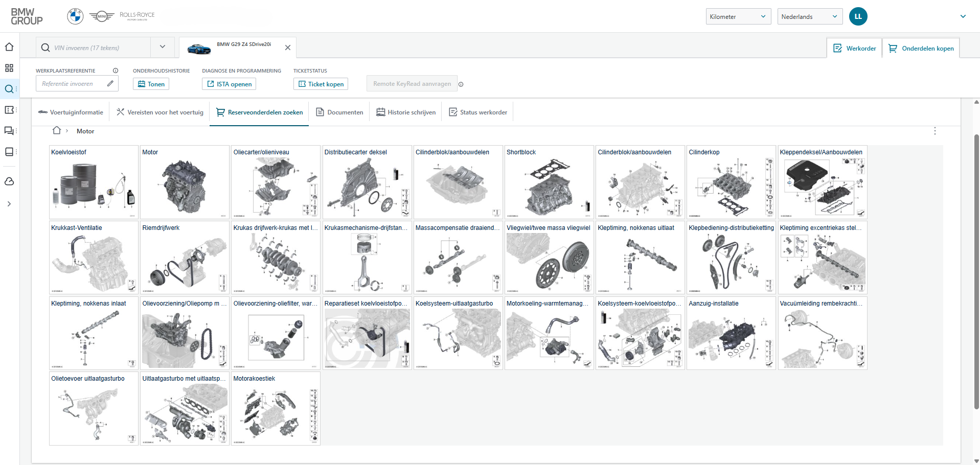
Task: Click the ISTA openen button
Action: pyautogui.click(x=229, y=84)
